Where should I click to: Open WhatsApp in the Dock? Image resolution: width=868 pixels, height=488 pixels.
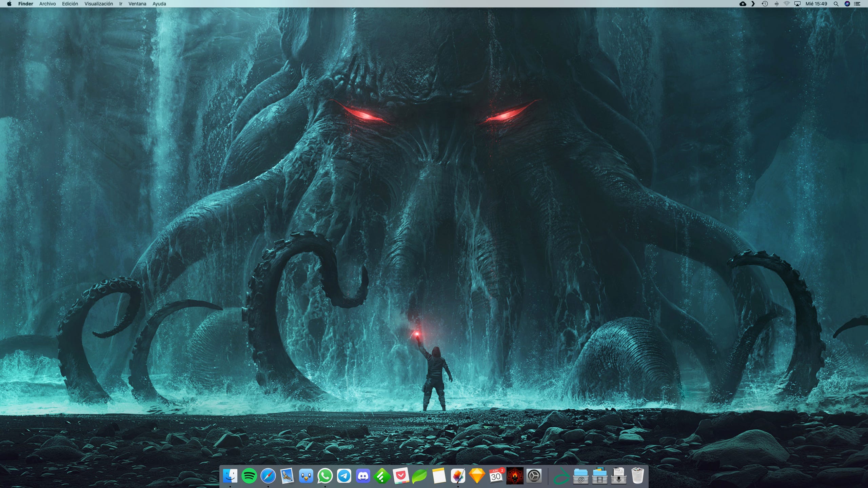[x=325, y=476]
